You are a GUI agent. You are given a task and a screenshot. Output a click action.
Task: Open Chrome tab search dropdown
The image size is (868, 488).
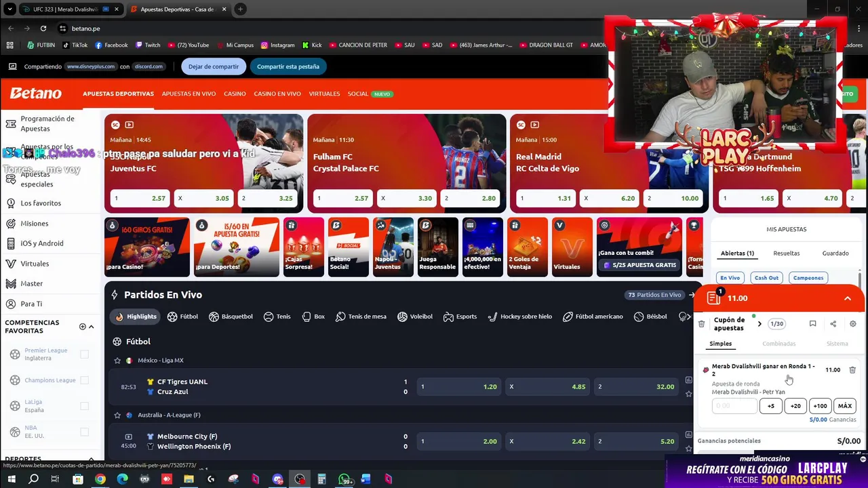[x=9, y=9]
